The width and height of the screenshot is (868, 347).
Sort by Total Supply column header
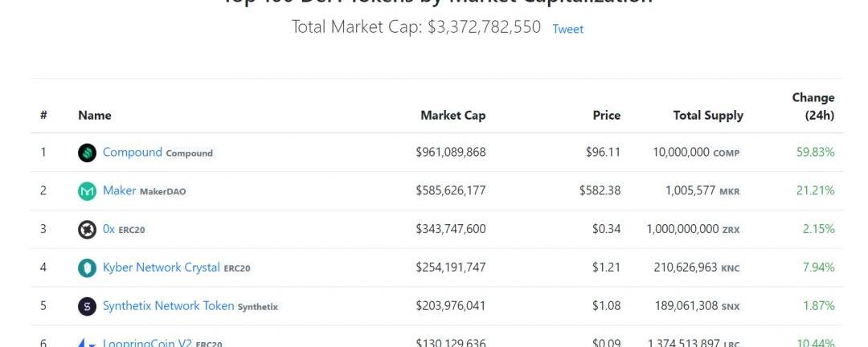click(708, 115)
